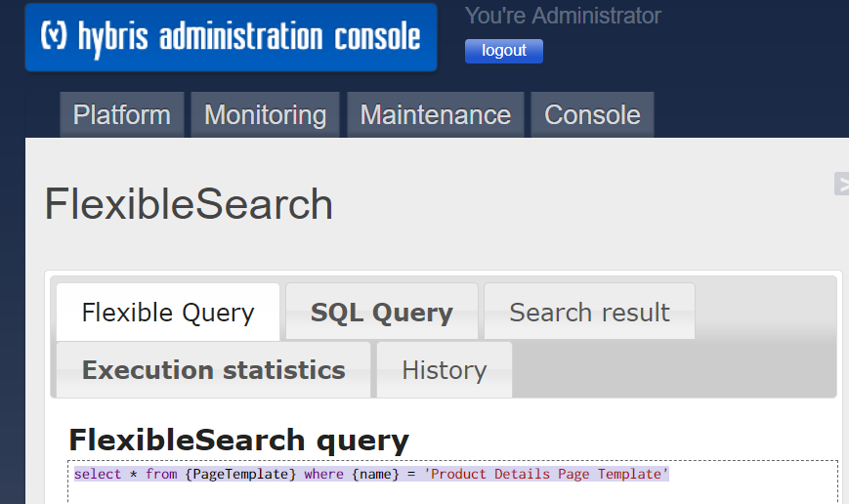Click the {PageTemplate} token in query

tap(241, 475)
